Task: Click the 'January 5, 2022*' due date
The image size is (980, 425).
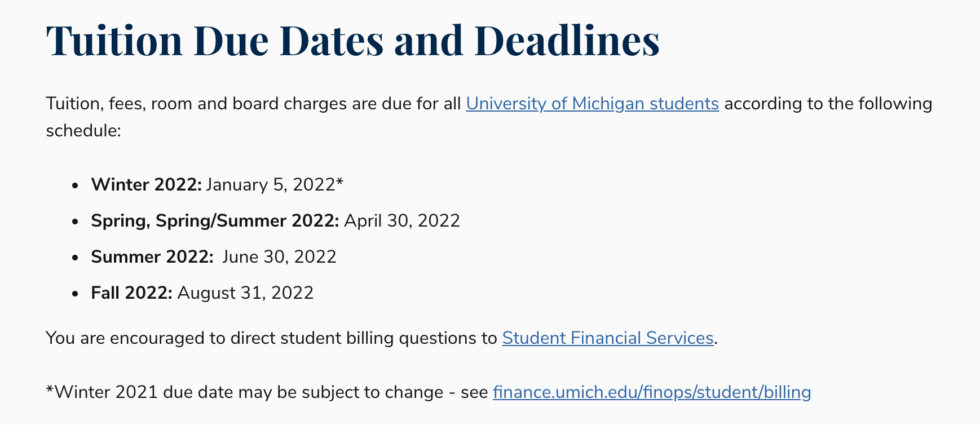Action: (275, 185)
